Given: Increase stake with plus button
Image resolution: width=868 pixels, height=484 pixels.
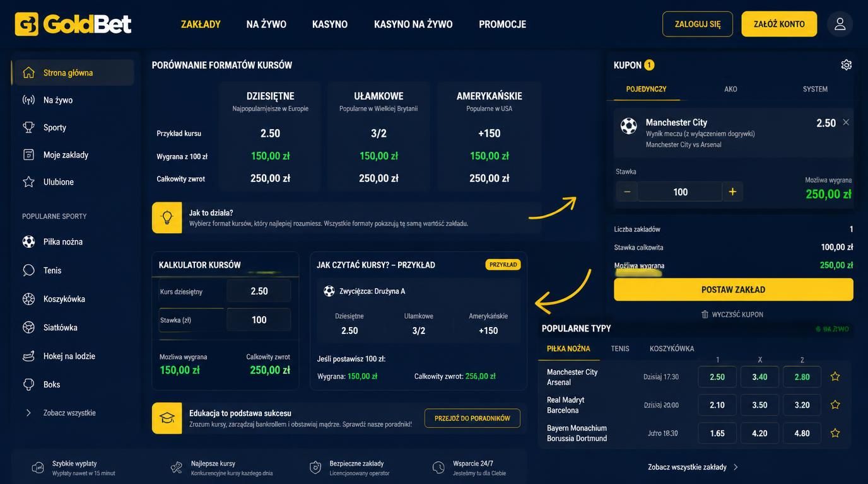Looking at the screenshot, I should click(732, 192).
